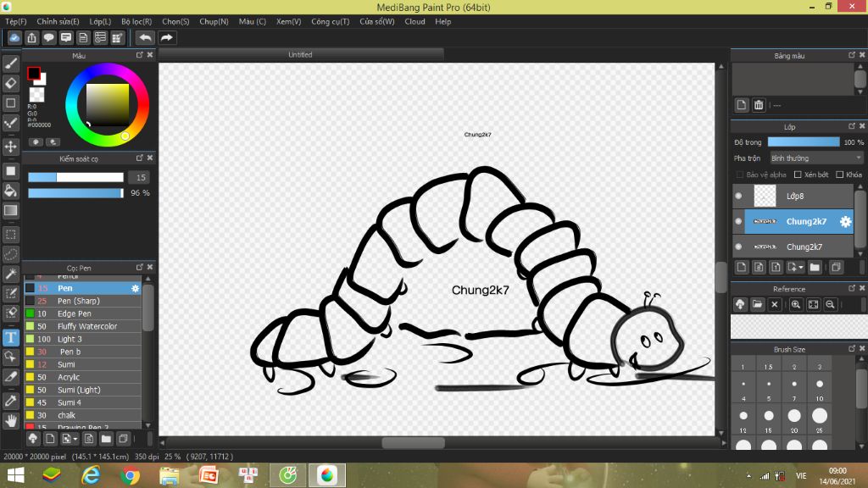
Task: Zoom out on Reference panel
Action: click(x=830, y=304)
